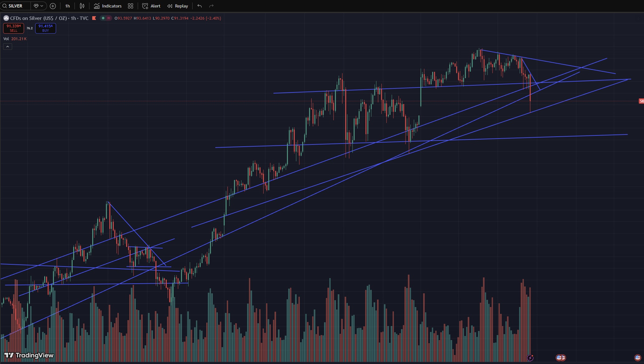This screenshot has width=644, height=364.
Task: Open the Indicators panel
Action: [x=108, y=6]
